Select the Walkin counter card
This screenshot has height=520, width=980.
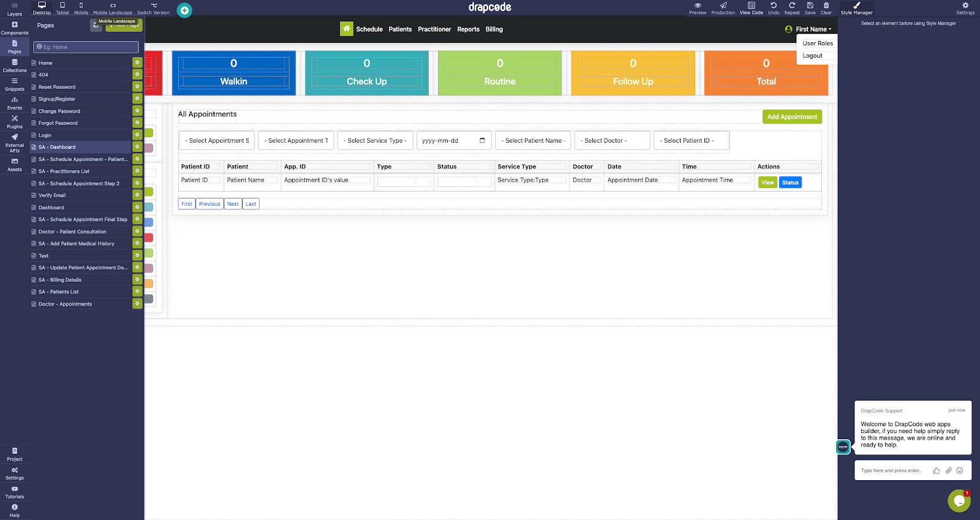234,73
